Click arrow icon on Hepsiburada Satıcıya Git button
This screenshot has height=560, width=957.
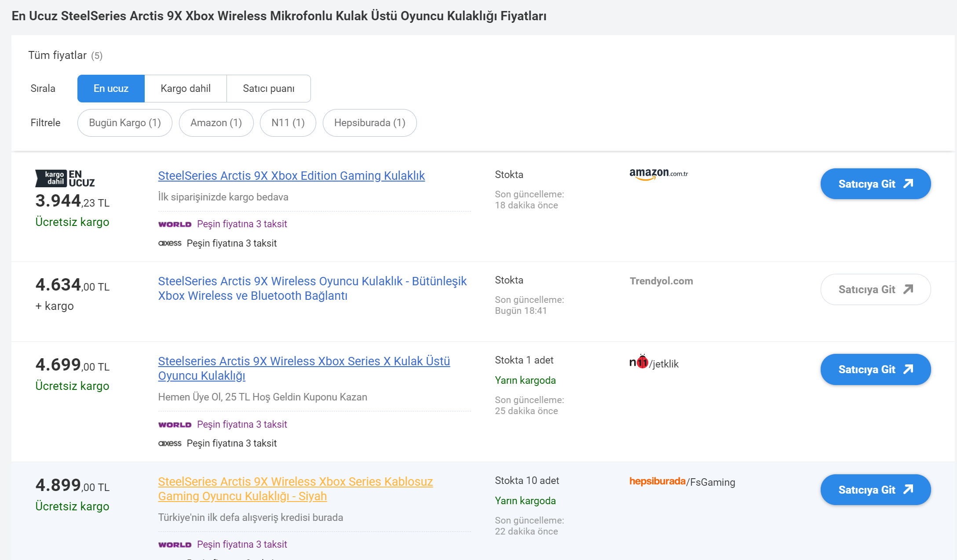pos(909,490)
